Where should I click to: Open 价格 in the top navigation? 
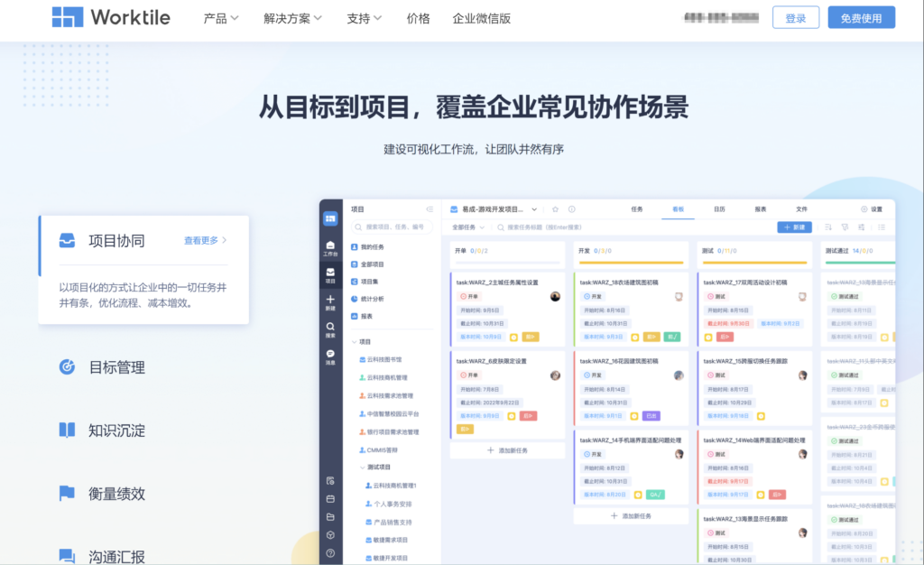click(x=418, y=18)
